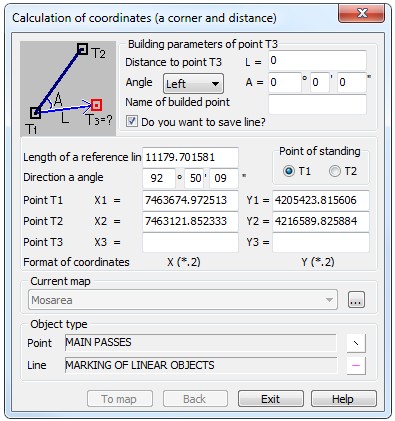Screen dimensions: 395x421
Task: Select T2 as point of standing
Action: [334, 171]
